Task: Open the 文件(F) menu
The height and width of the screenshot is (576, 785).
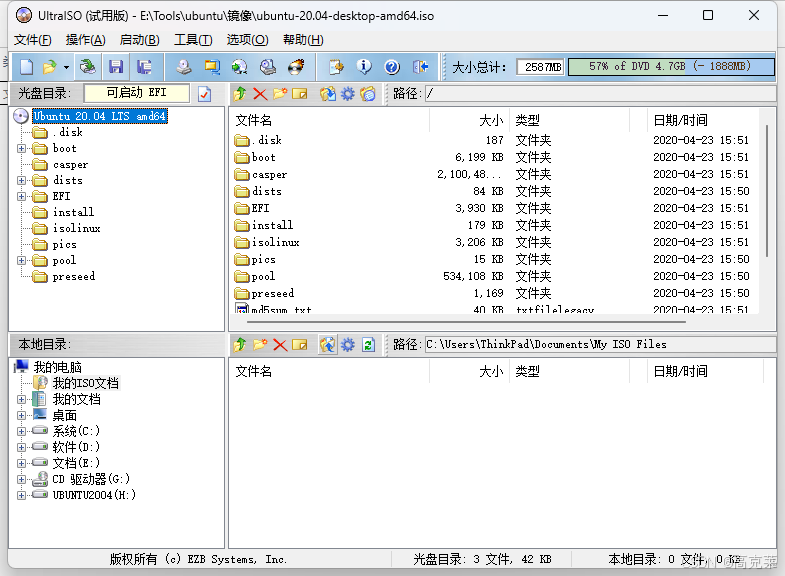Action: (33, 40)
